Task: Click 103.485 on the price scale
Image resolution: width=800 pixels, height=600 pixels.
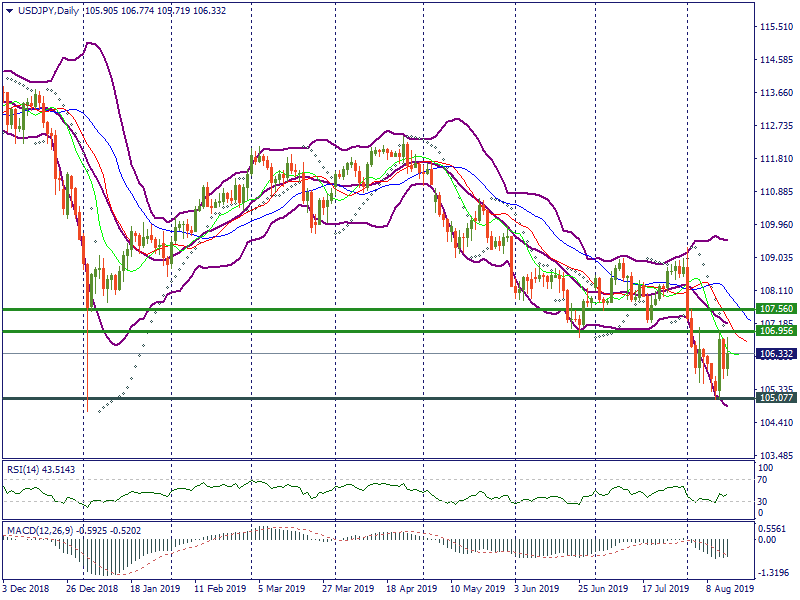Action: tap(776, 455)
